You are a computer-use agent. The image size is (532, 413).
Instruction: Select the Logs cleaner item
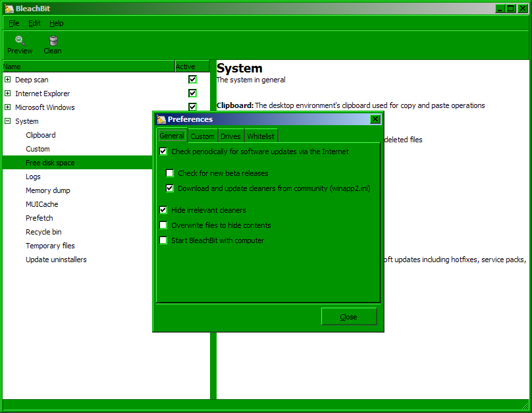pyautogui.click(x=33, y=177)
